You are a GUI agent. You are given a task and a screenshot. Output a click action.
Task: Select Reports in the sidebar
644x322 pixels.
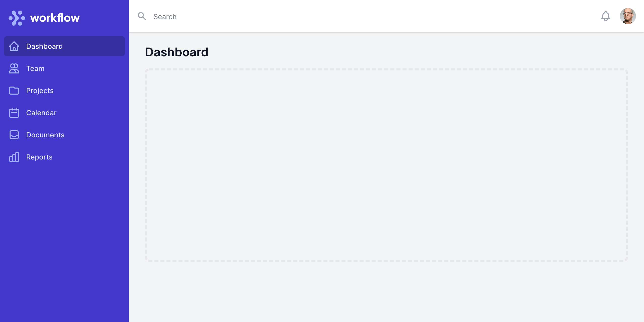(x=39, y=157)
